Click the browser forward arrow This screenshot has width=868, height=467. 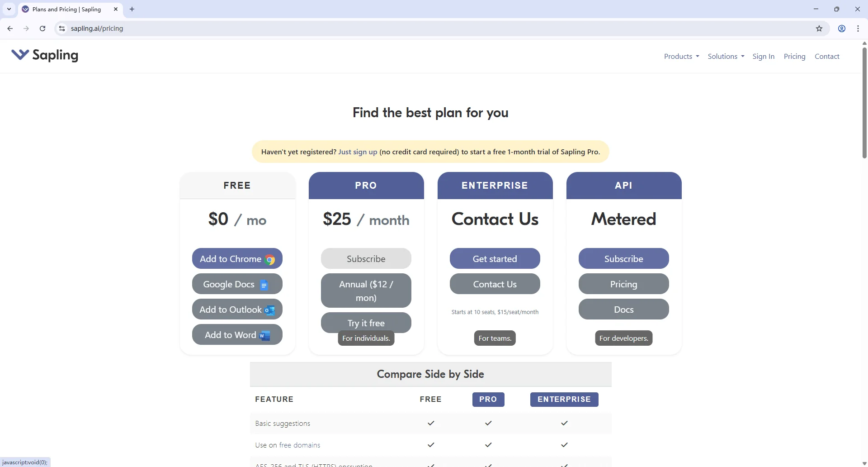[26, 29]
